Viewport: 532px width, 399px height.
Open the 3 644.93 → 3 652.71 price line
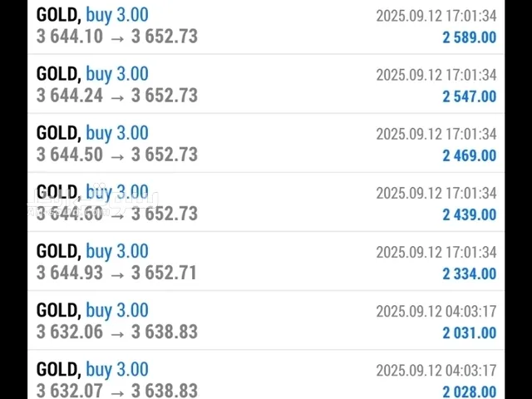[x=117, y=273]
